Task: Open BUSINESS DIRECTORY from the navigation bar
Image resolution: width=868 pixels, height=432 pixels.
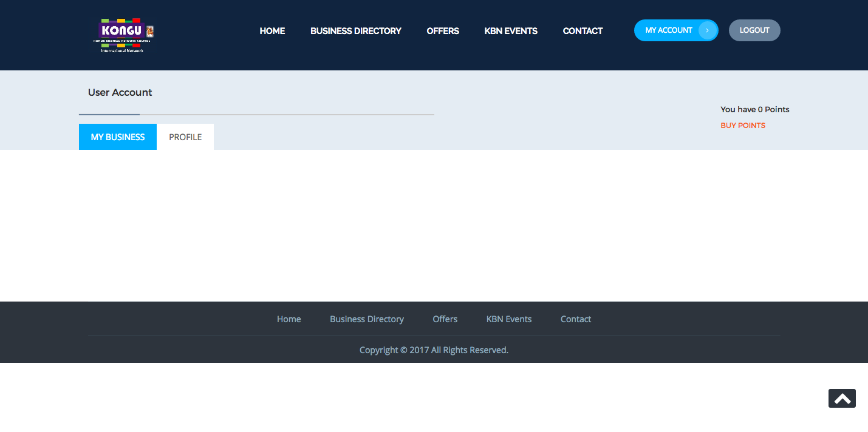Action: (356, 30)
